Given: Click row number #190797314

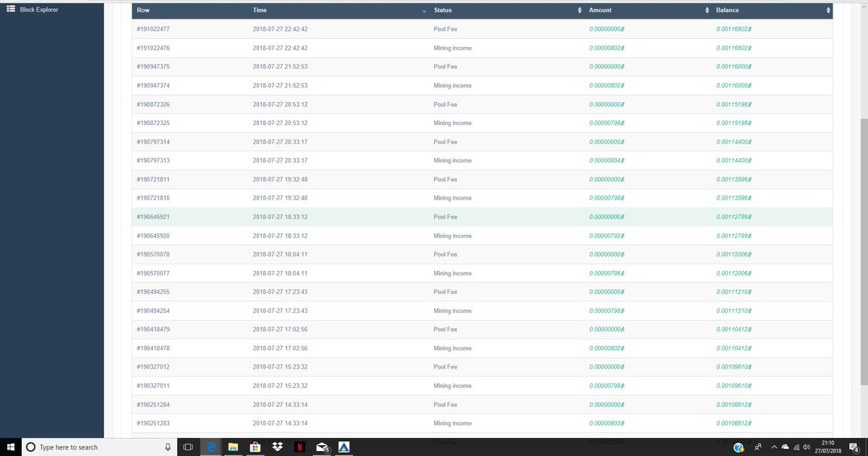Looking at the screenshot, I should 153,142.
